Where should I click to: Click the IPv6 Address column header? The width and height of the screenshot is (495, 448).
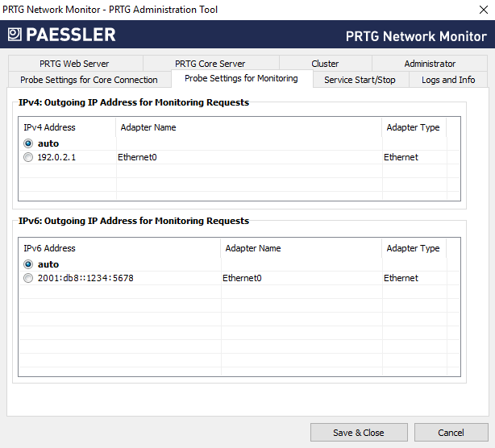(x=50, y=248)
